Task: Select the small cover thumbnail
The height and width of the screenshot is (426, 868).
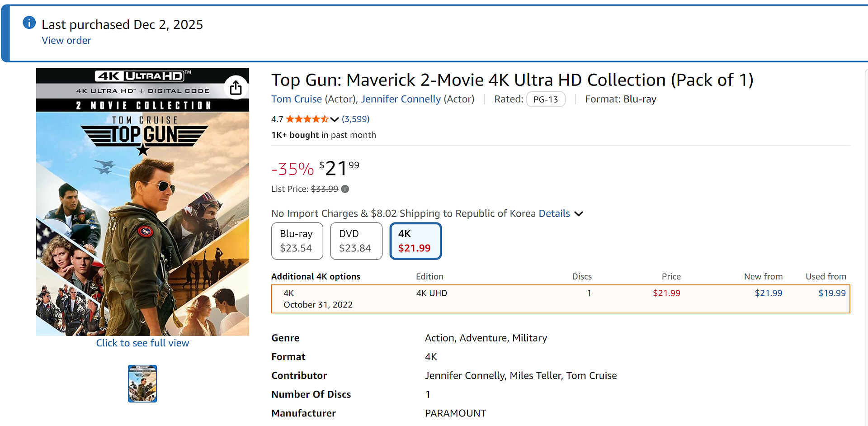Action: click(142, 383)
